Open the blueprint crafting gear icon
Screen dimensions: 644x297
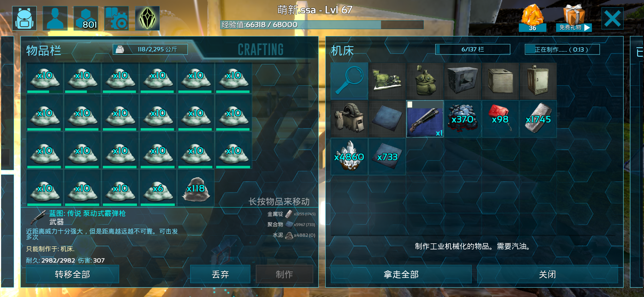[116, 18]
